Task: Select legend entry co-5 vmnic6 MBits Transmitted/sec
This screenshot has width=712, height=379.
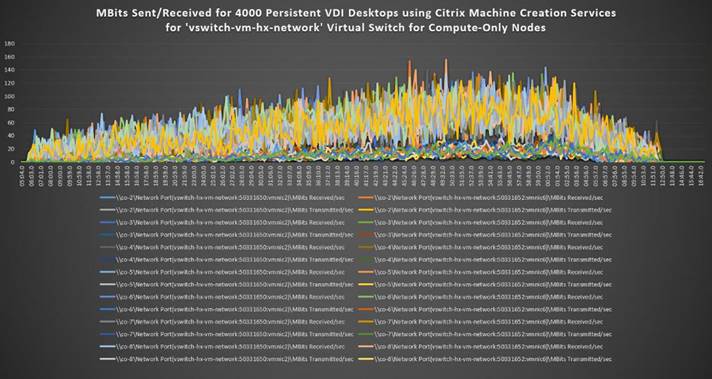Action: [485, 285]
